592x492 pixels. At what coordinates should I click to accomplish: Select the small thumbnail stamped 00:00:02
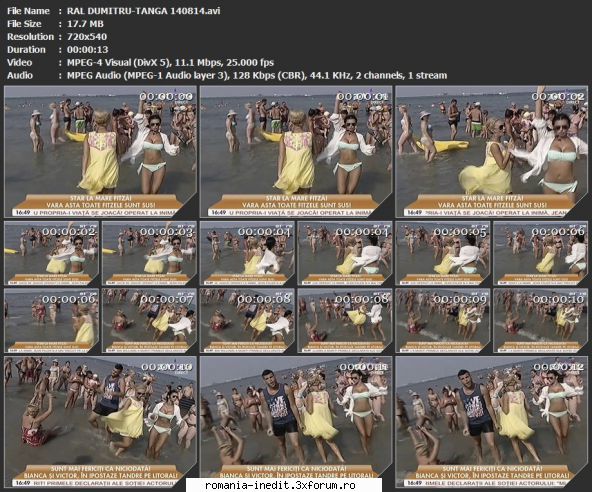pyautogui.click(x=51, y=253)
